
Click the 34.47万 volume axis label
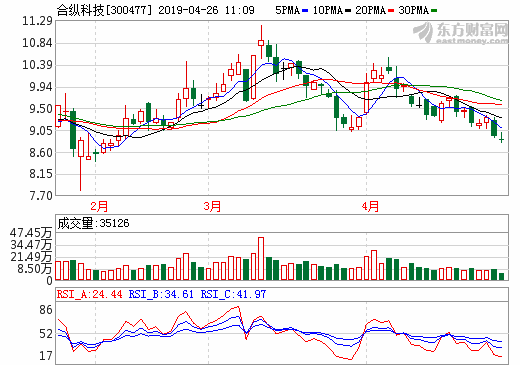click(31, 245)
